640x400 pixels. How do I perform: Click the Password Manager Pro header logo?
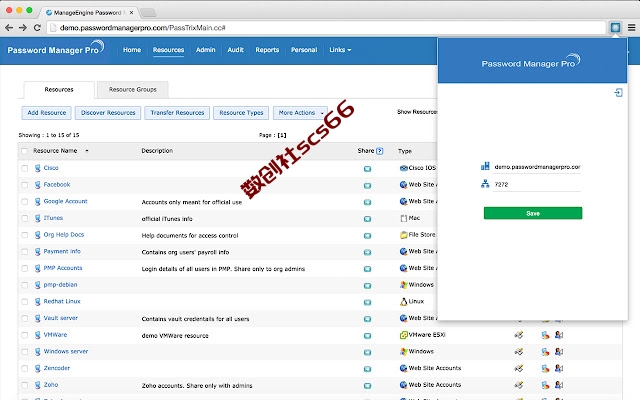coord(56,49)
